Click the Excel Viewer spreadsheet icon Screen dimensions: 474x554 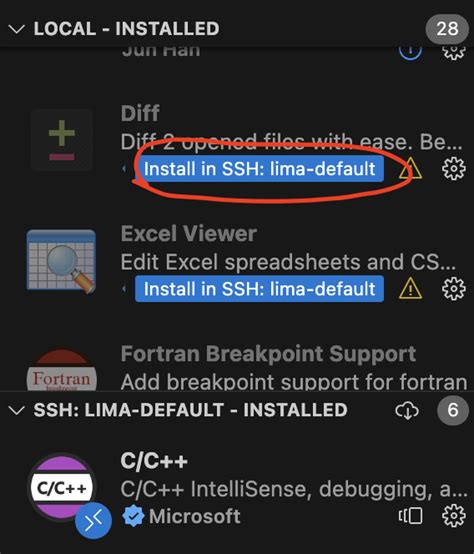pos(61,261)
